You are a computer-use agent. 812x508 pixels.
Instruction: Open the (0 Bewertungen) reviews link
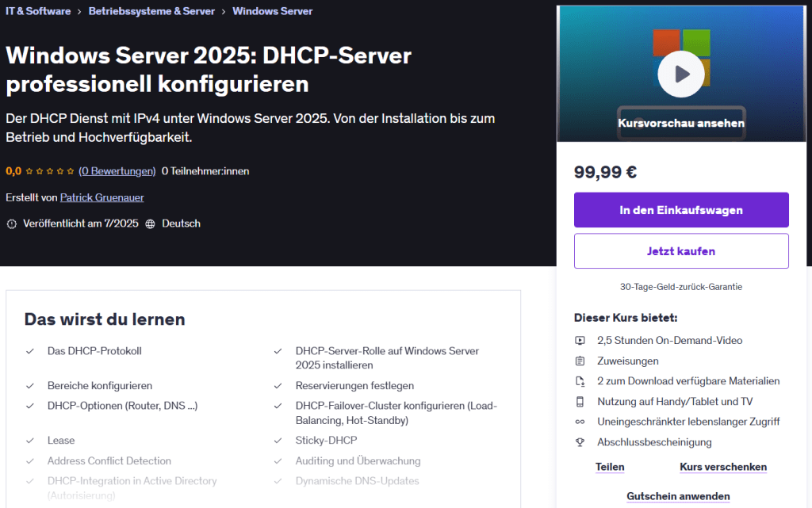click(x=117, y=171)
